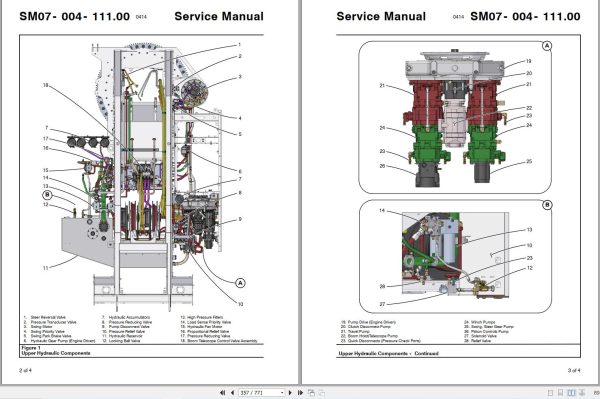600x399 pixels.
Task: Click legend entry '18. Boom Telescope Control Valve Assembly'
Action: coord(219,341)
